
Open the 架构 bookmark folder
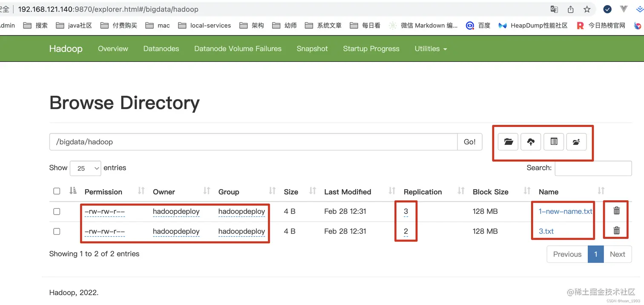(x=252, y=26)
